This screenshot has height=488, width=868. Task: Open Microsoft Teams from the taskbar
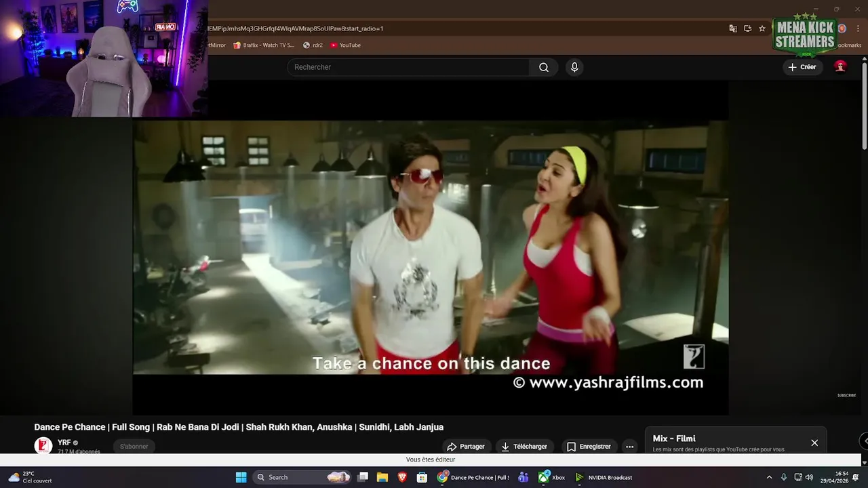pyautogui.click(x=523, y=477)
